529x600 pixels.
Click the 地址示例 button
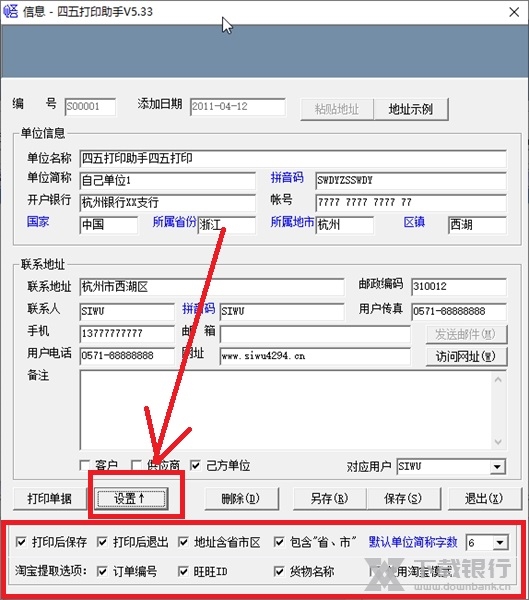coord(411,109)
